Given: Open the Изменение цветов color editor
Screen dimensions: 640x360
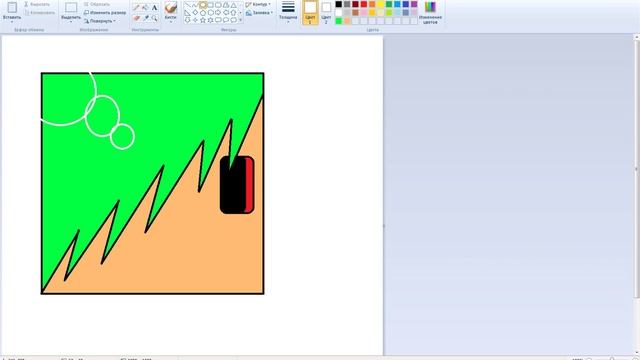Looking at the screenshot, I should (430, 12).
